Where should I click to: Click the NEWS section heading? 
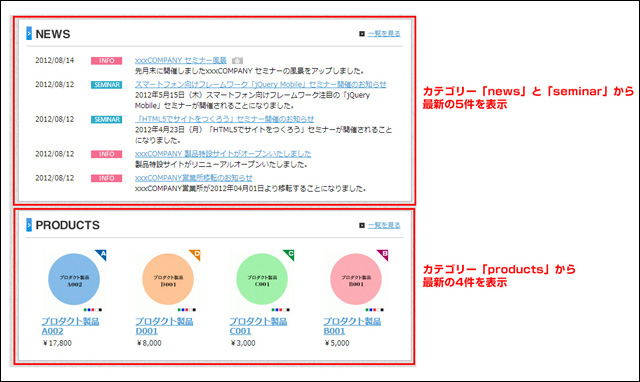pos(53,34)
